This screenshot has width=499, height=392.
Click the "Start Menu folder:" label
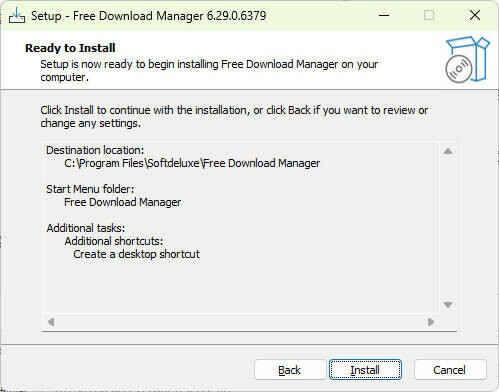pos(90,189)
